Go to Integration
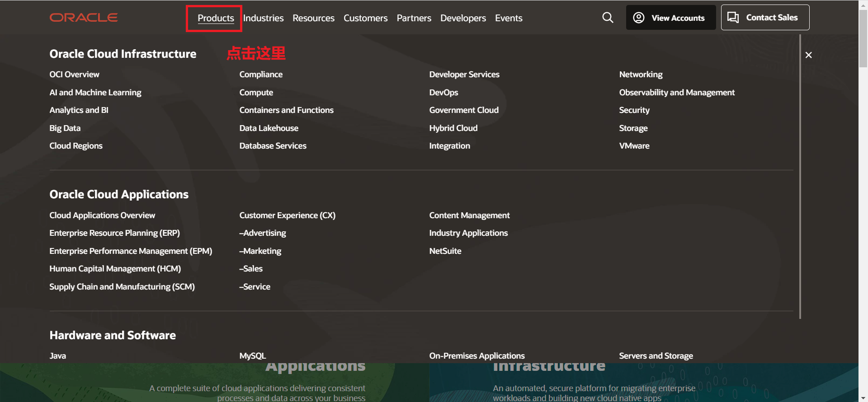 point(450,146)
